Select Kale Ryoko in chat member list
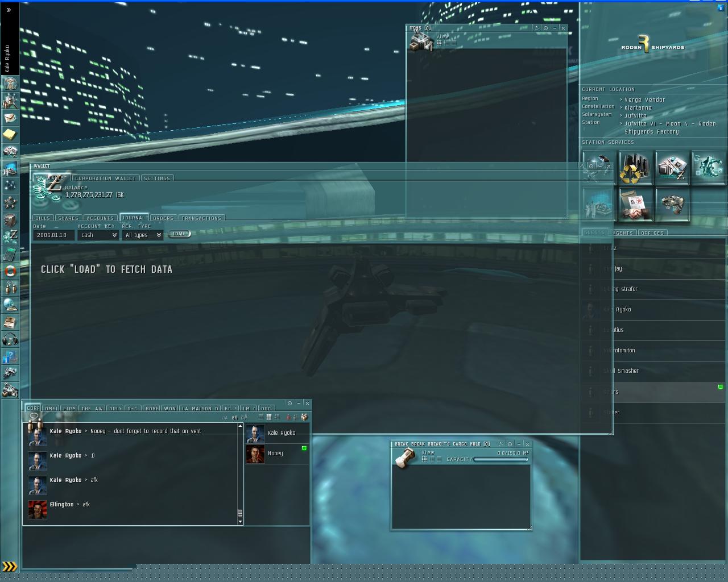The image size is (728, 582). [x=277, y=433]
